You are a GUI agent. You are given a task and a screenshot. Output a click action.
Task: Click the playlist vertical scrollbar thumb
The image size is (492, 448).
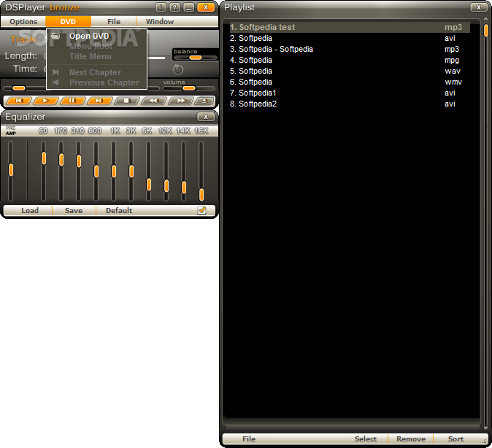(x=485, y=31)
